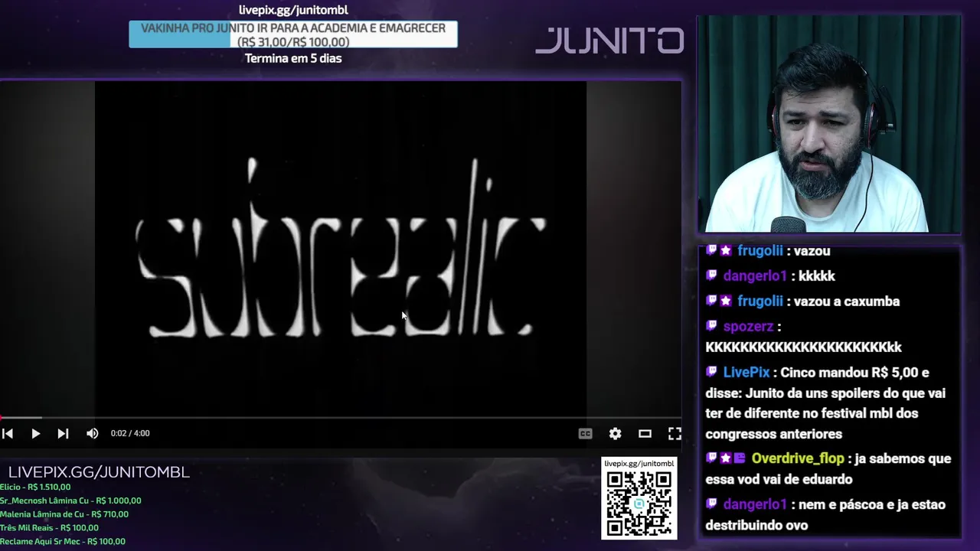This screenshot has width=980, height=551.
Task: Click dangerlo1 username on 'kkkkk' message
Action: (755, 275)
